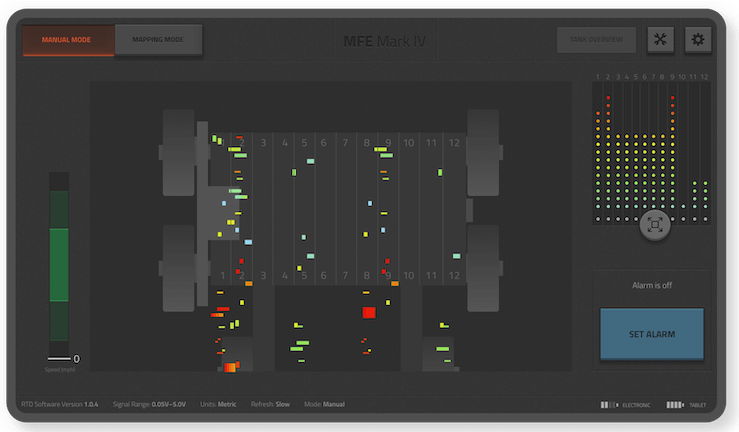Click top-row channel 12 label on scanner map
Image resolution: width=739 pixels, height=432 pixels.
point(454,143)
